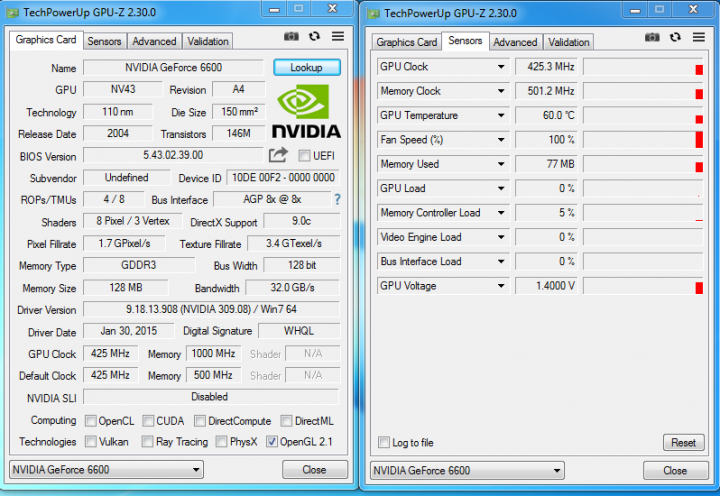The width and height of the screenshot is (720, 496).
Task: Click the Driver Version value field
Action: point(211,310)
